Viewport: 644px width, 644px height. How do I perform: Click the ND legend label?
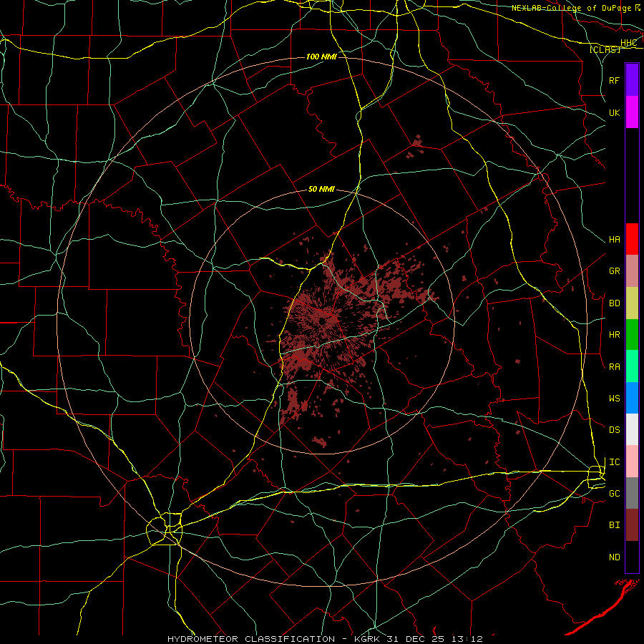[x=615, y=557]
